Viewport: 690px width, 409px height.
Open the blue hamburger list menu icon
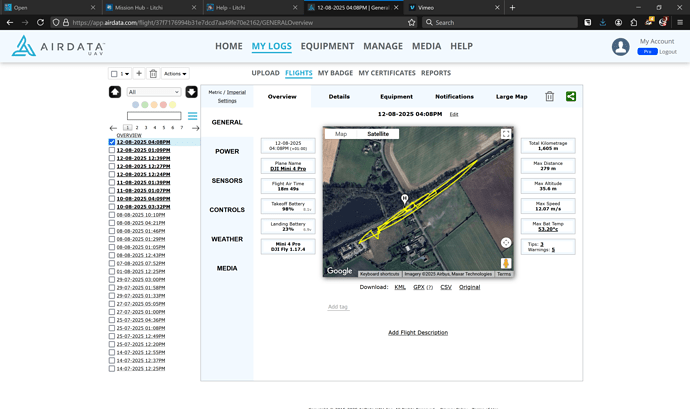(192, 116)
